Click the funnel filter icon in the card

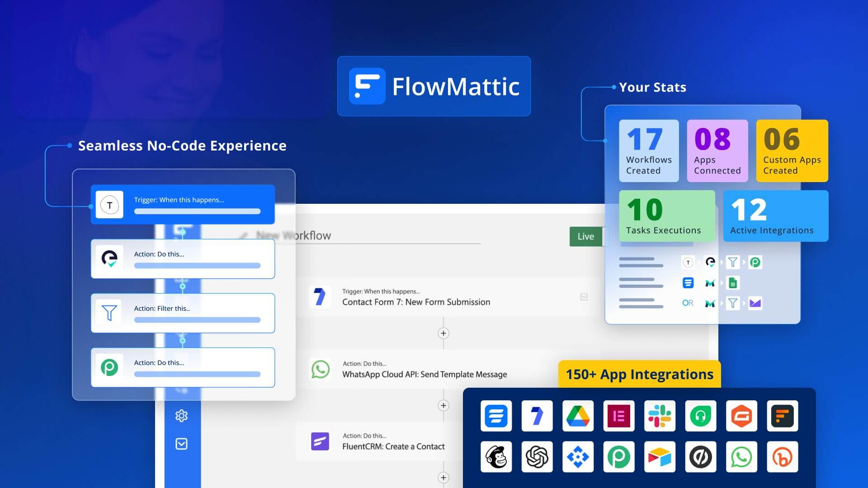click(109, 313)
